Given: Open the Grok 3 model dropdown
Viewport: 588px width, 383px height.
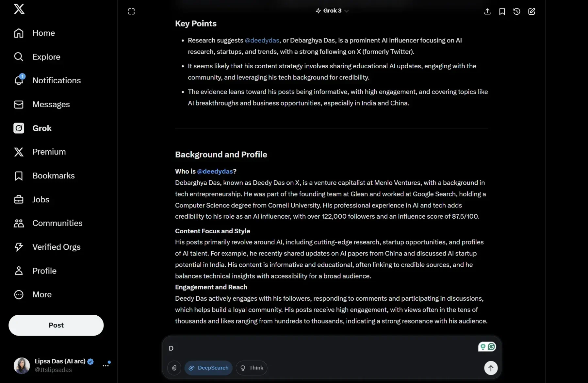Looking at the screenshot, I should 332,11.
